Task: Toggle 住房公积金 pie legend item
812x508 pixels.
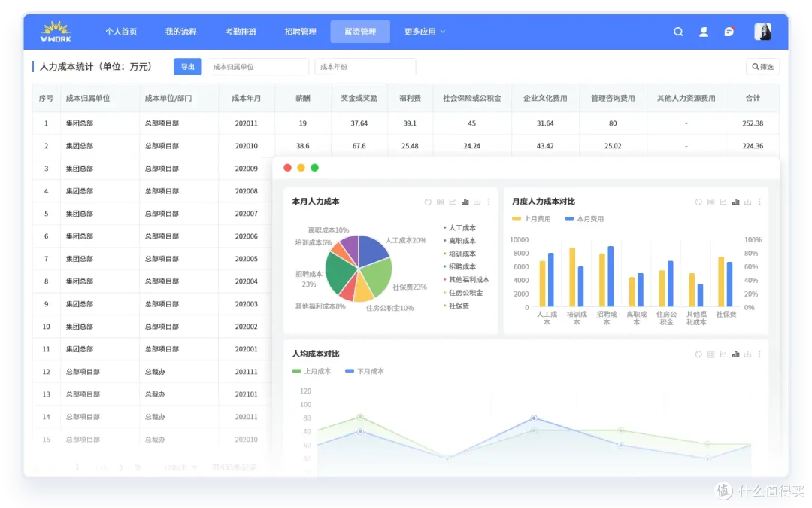Action: 463,293
